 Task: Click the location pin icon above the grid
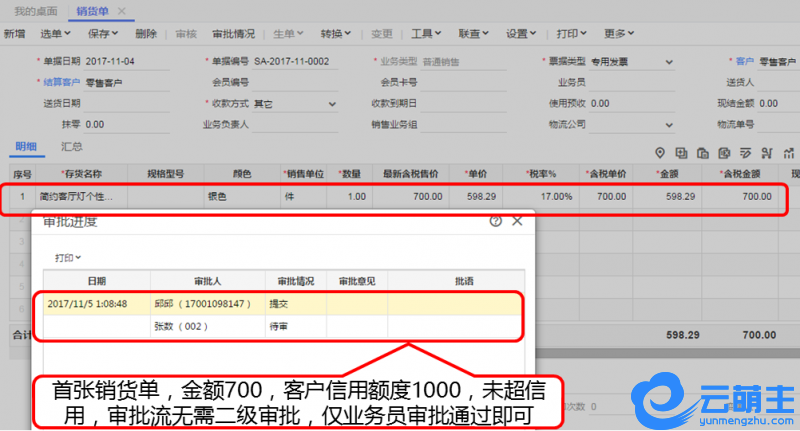click(x=660, y=152)
